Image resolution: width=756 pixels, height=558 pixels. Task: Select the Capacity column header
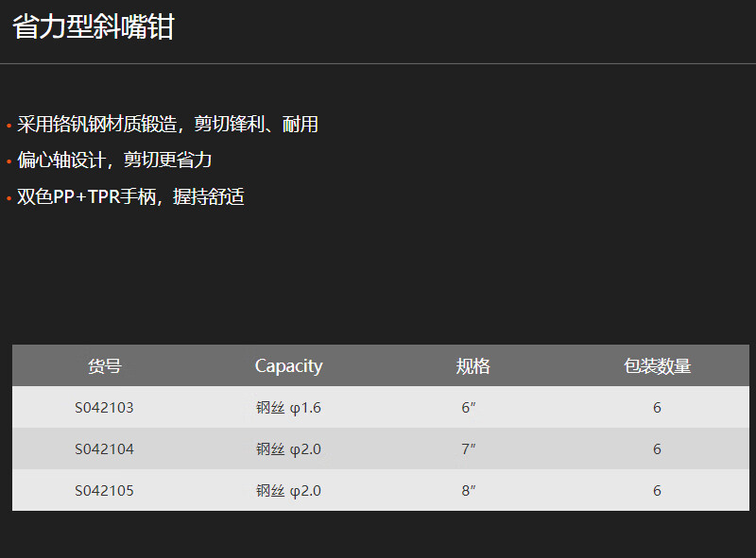tap(289, 366)
